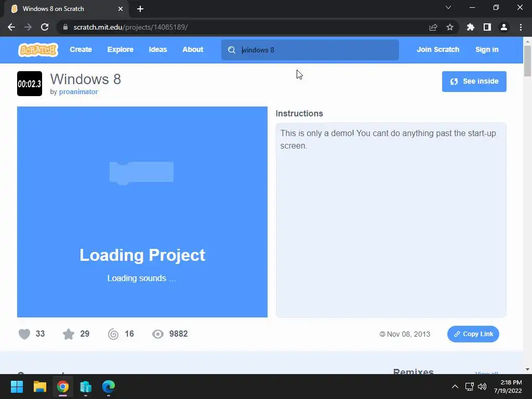The width and height of the screenshot is (532, 399).
Task: Click the site lock icon
Action: [65, 27]
